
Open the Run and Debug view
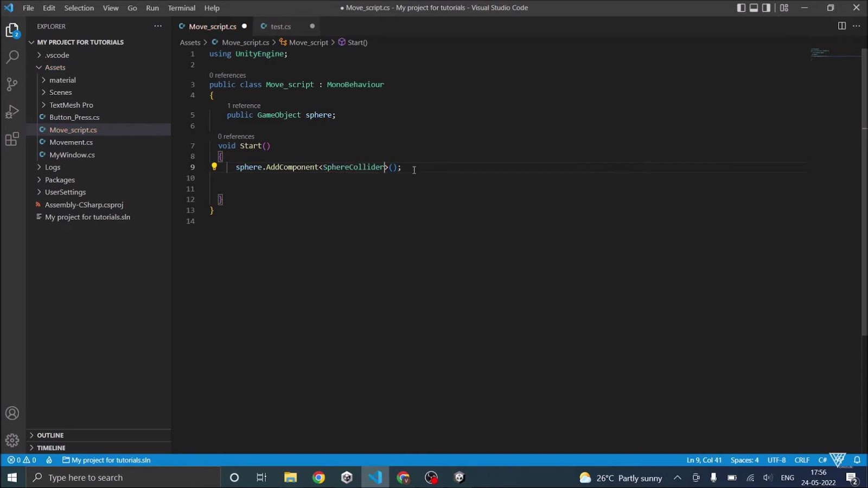click(12, 111)
